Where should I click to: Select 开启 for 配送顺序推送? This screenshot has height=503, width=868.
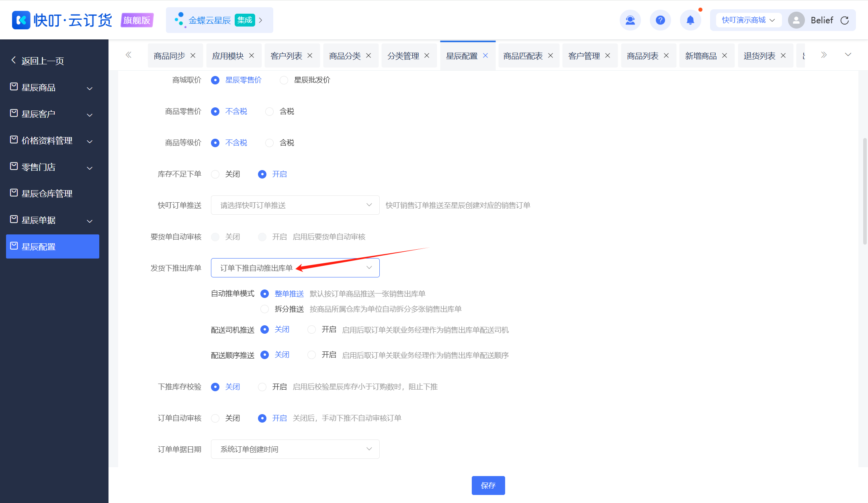point(311,355)
